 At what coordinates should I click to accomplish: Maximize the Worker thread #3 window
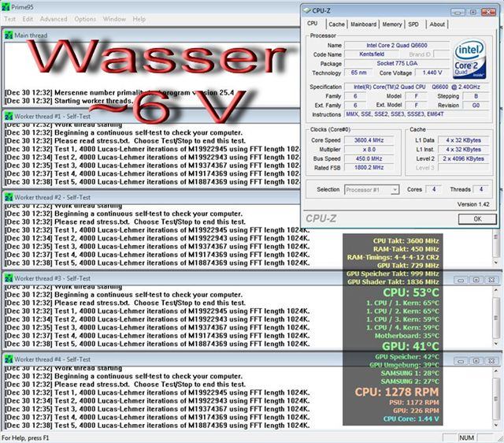coord(476,280)
